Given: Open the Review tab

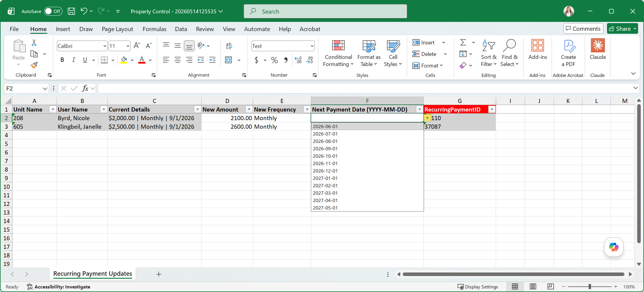Looking at the screenshot, I should click(x=205, y=29).
